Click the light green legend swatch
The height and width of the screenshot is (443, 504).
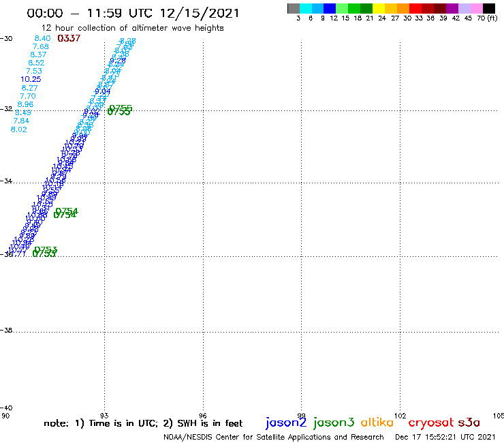342,8
